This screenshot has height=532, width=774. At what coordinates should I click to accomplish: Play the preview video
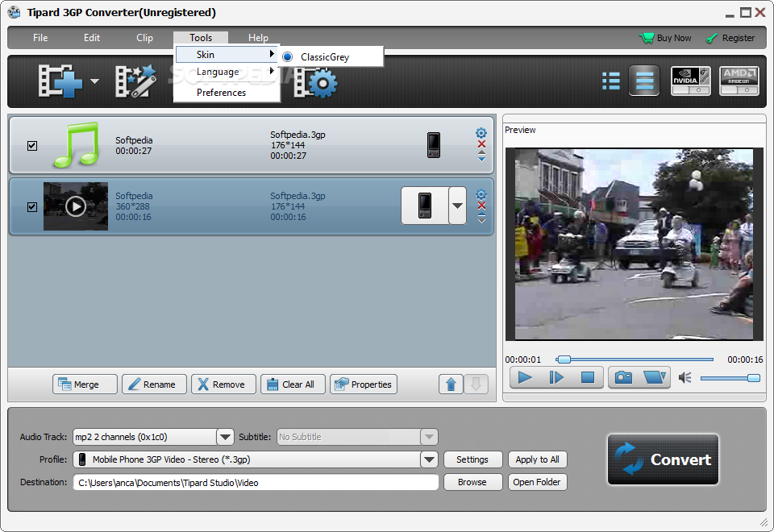525,378
